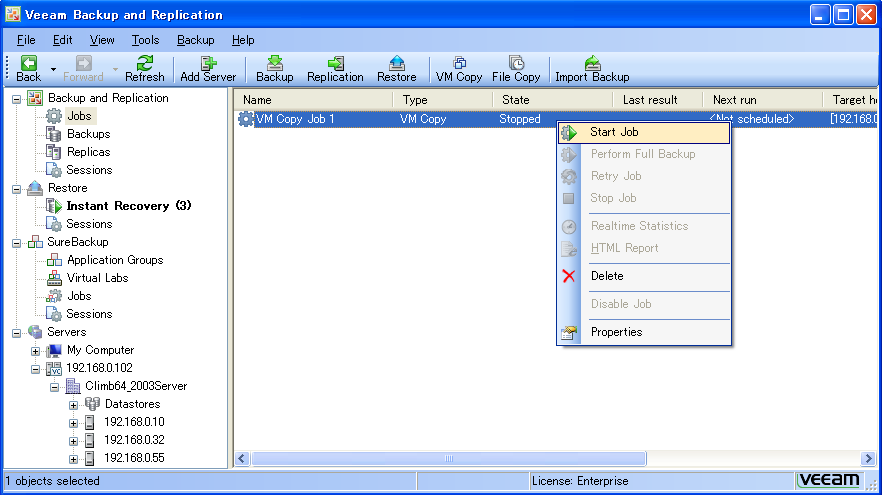This screenshot has height=495, width=882.
Task: Open the Backup menu in menu bar
Action: (195, 40)
